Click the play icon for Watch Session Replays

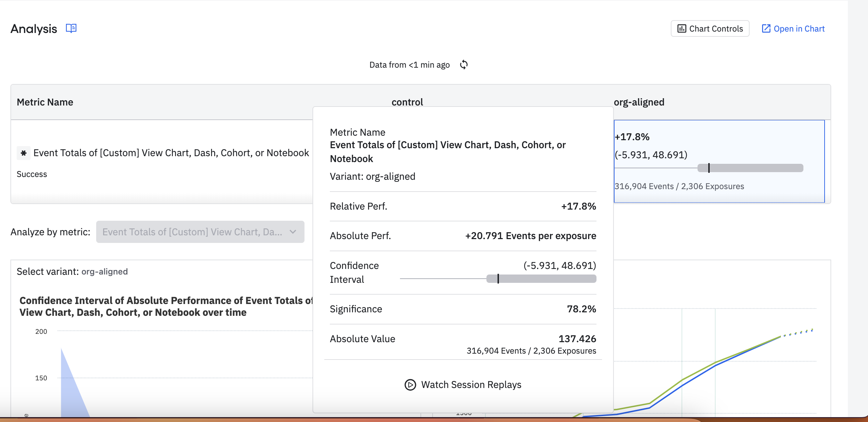coord(410,385)
